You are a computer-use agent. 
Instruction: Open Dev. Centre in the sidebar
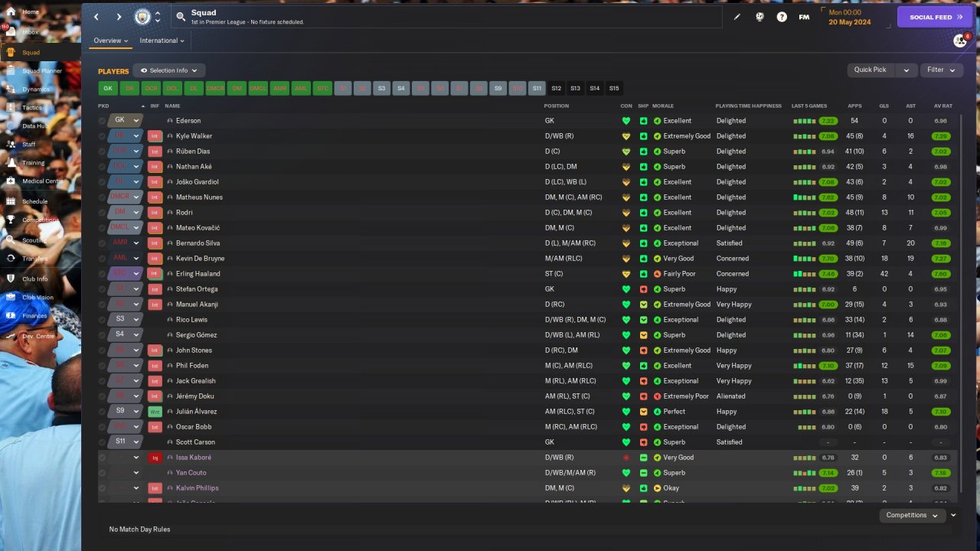[x=40, y=336]
